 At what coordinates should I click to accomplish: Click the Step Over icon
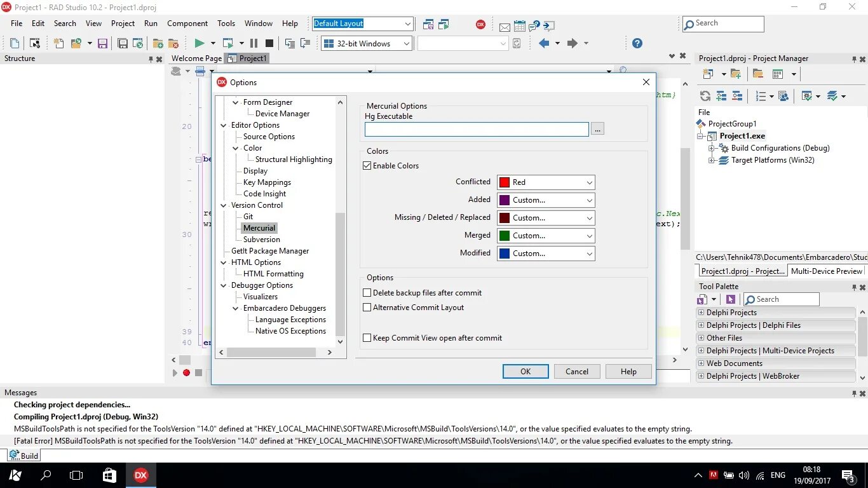point(306,43)
